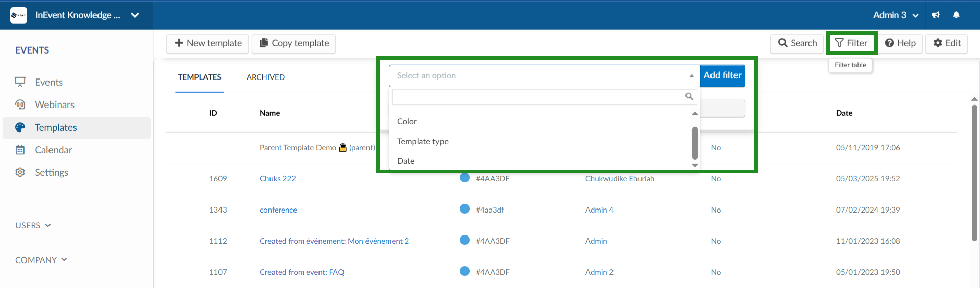Open the notifications bell icon
The height and width of the screenshot is (288, 980).
pyautogui.click(x=957, y=15)
